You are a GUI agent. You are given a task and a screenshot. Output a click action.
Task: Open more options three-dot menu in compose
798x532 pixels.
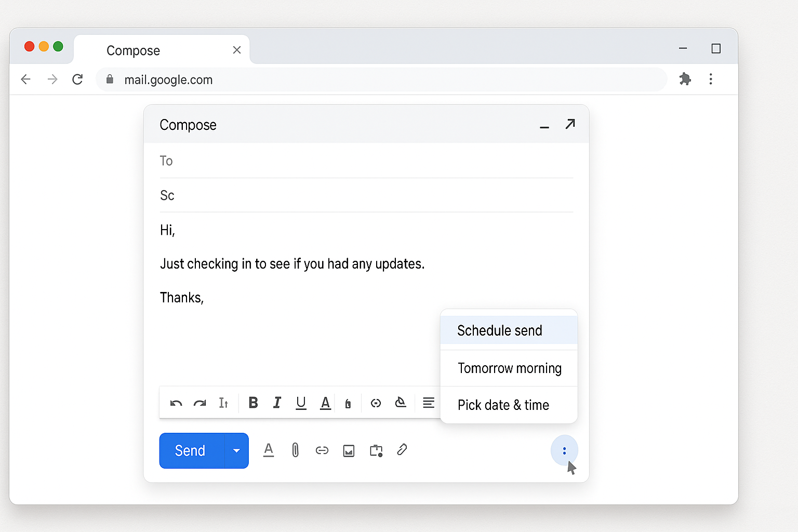coord(564,451)
